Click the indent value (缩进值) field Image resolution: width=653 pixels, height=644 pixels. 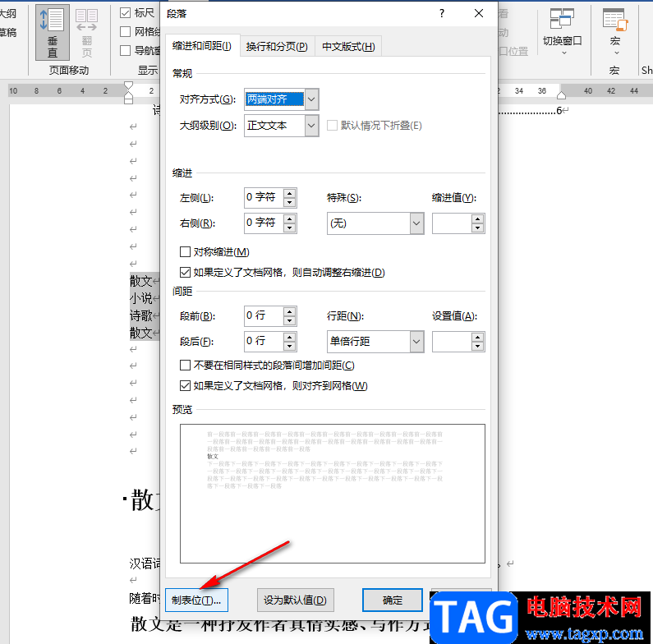[453, 223]
